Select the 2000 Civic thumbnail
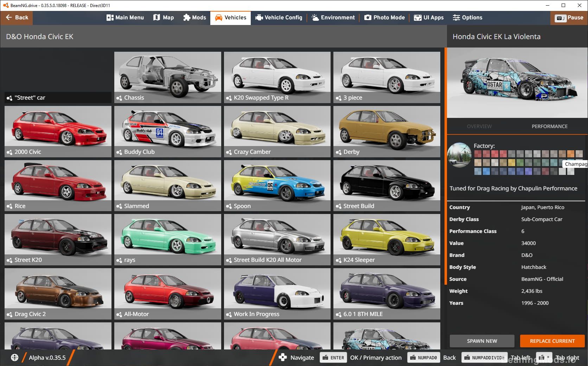This screenshot has width=588, height=366. point(58,132)
